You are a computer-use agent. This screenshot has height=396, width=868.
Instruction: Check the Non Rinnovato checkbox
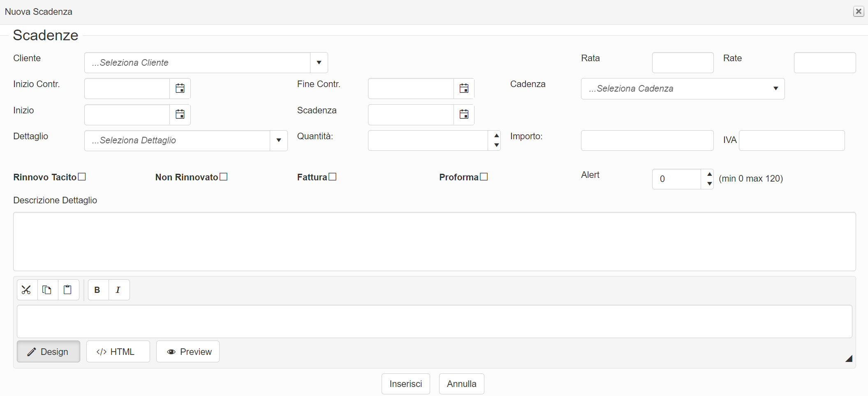click(224, 177)
